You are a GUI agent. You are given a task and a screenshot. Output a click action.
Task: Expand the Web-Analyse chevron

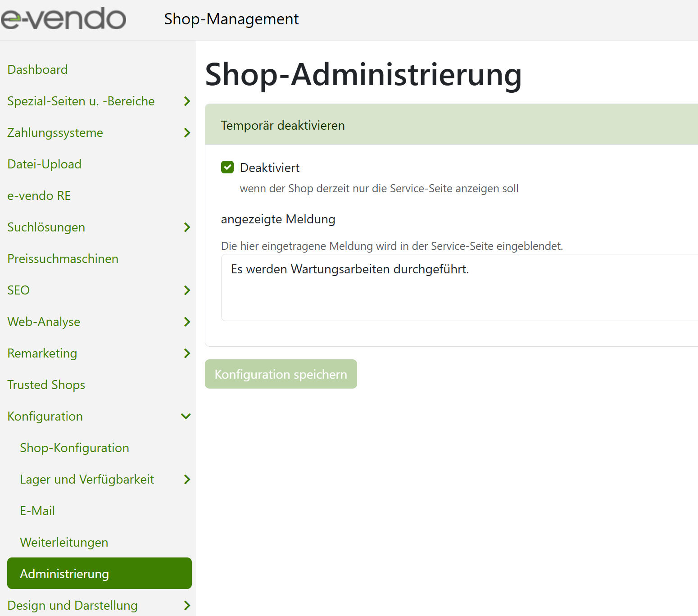[x=187, y=322]
